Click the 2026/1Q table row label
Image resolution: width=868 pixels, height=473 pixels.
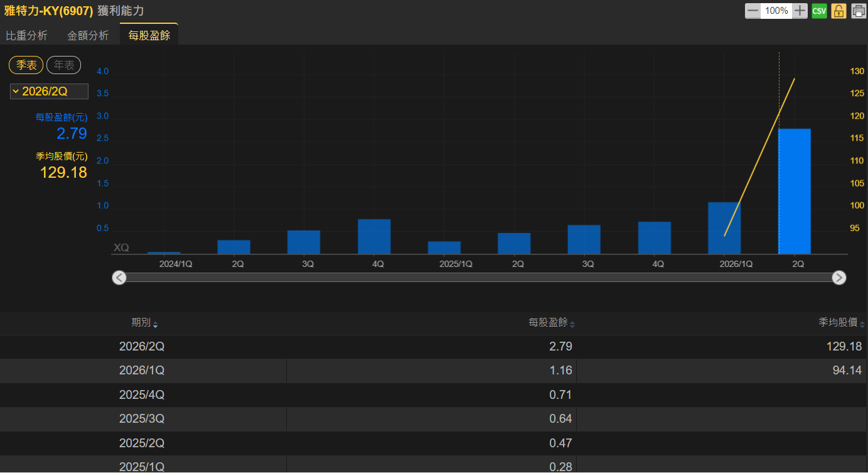point(142,371)
